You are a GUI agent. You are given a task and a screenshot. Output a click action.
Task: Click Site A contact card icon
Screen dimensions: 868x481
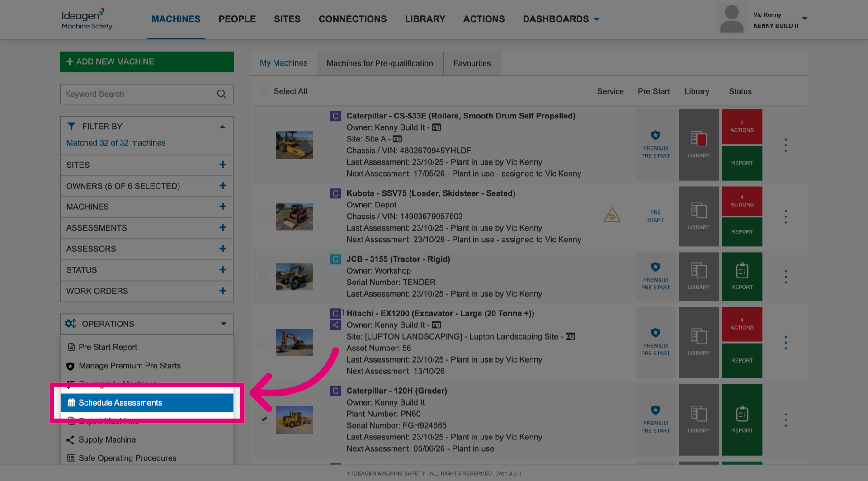click(x=397, y=139)
